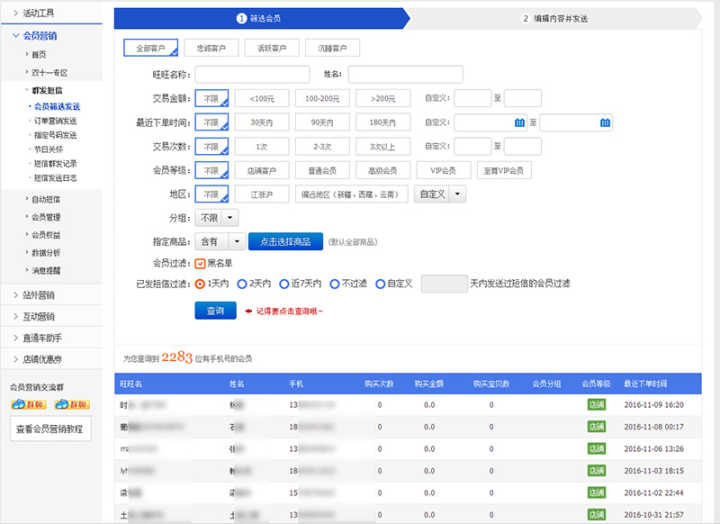This screenshot has height=524, width=720.
Task: Open the 地区 自定义 dropdown
Action: pos(458,194)
